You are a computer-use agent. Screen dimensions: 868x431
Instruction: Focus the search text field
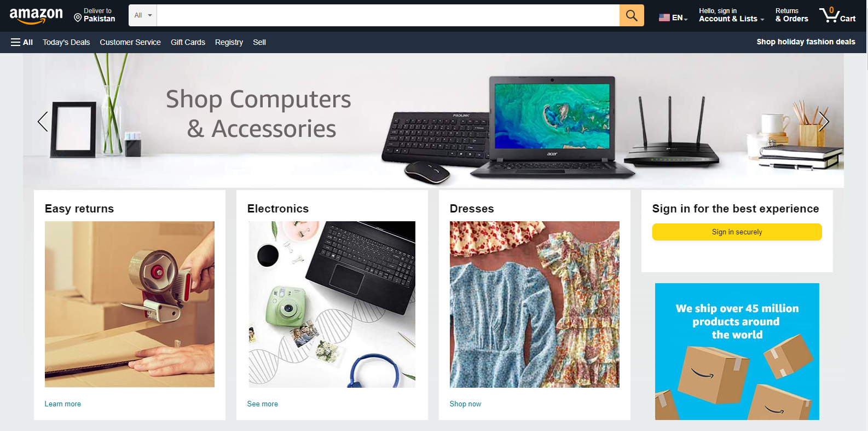click(388, 15)
